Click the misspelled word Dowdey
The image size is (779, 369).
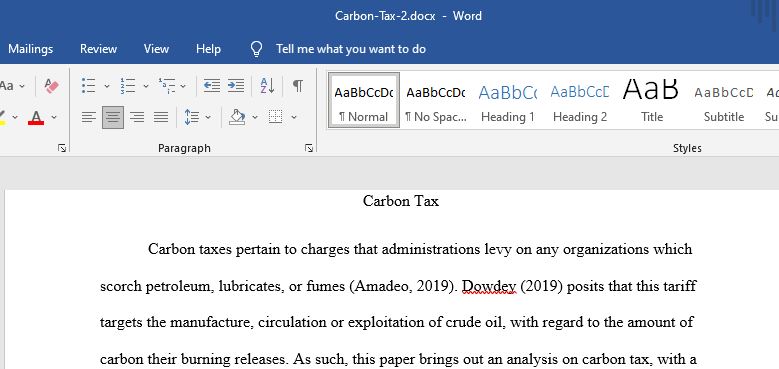coord(489,287)
